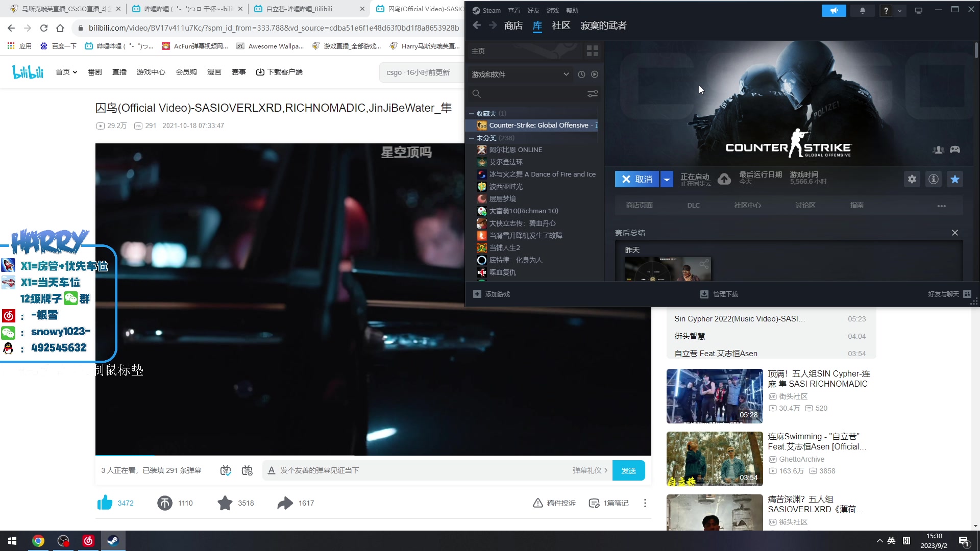Open Steam notifications bell
The height and width of the screenshot is (551, 980).
point(863,10)
